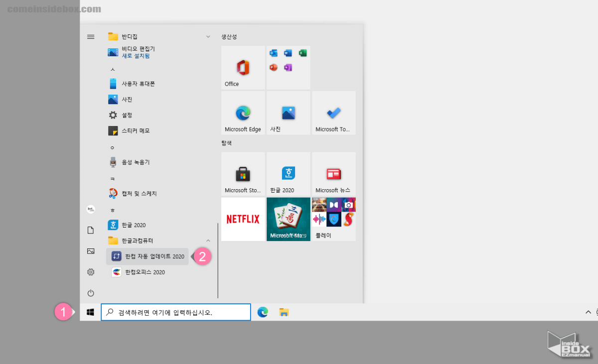Screen dimensions: 598x364
Task: Click the 생산성 group header
Action: coord(229,37)
